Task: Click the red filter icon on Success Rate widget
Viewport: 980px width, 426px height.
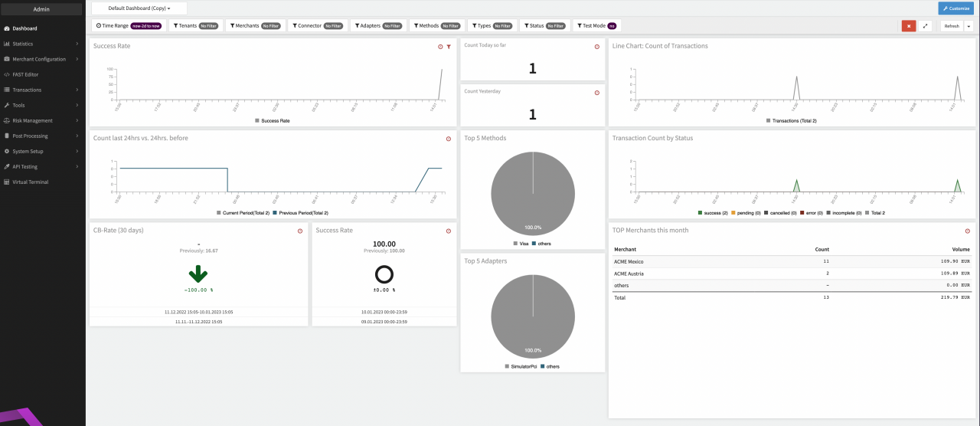Action: 449,47
